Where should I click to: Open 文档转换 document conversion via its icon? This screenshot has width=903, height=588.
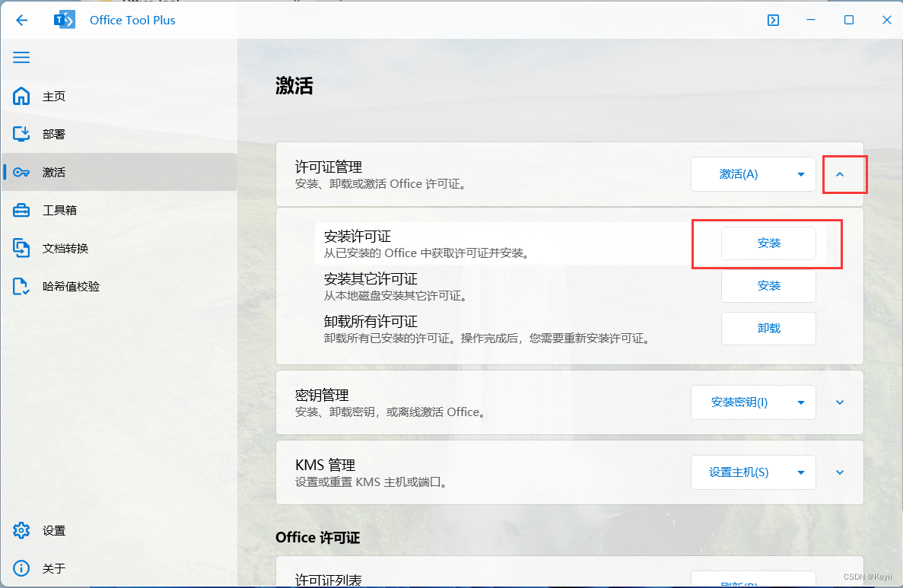(x=21, y=248)
